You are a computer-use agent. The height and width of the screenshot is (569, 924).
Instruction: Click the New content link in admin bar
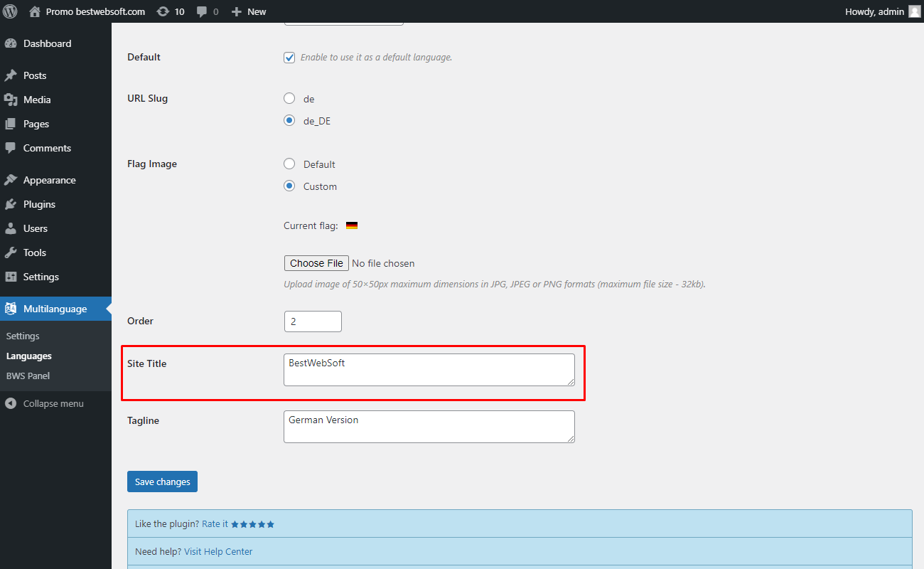pos(257,11)
